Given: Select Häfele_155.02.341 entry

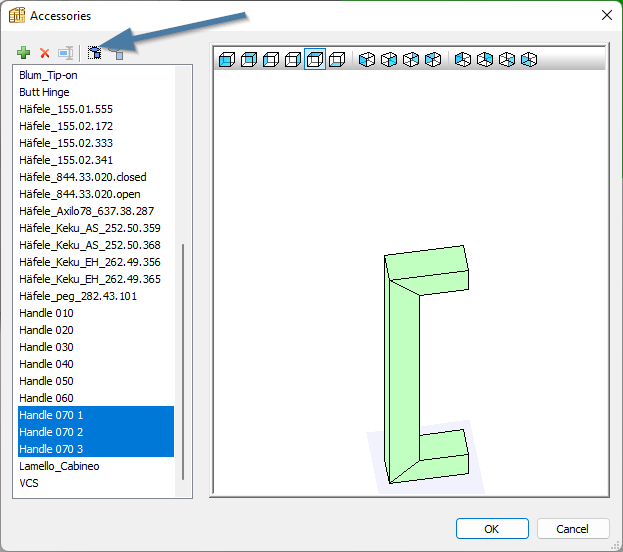Looking at the screenshot, I should [x=96, y=160].
